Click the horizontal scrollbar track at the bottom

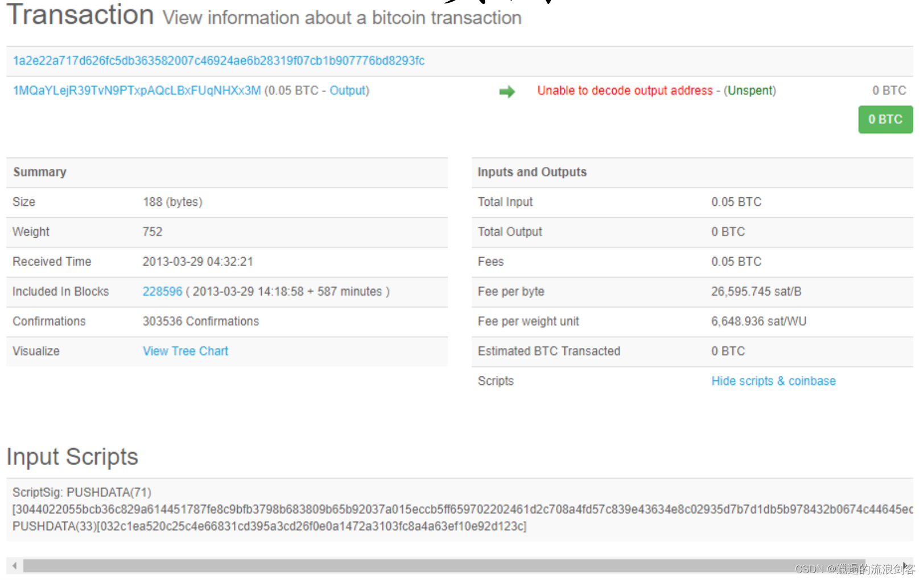(444, 566)
